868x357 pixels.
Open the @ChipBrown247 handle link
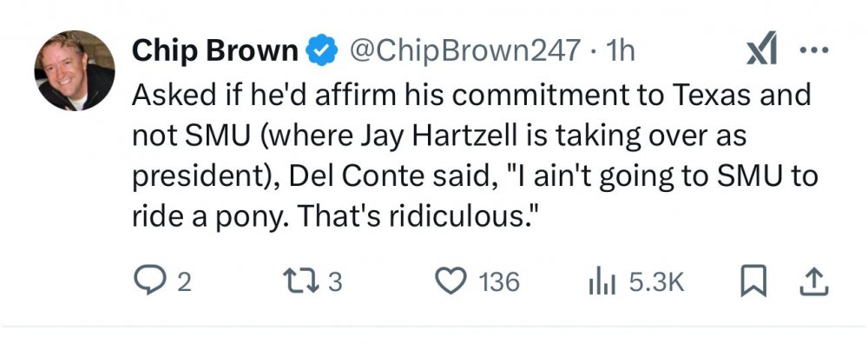[x=463, y=51]
